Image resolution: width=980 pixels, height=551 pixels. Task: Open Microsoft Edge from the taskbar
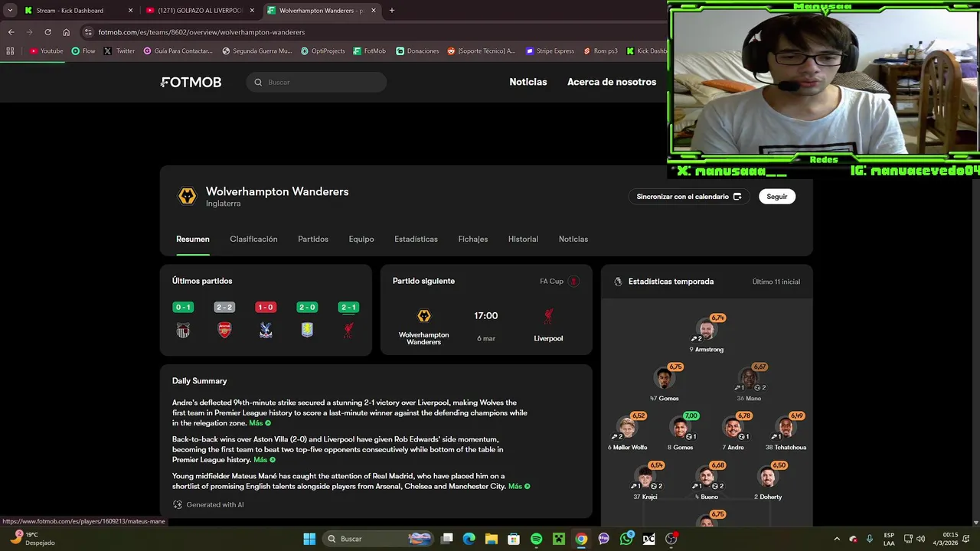point(469,539)
